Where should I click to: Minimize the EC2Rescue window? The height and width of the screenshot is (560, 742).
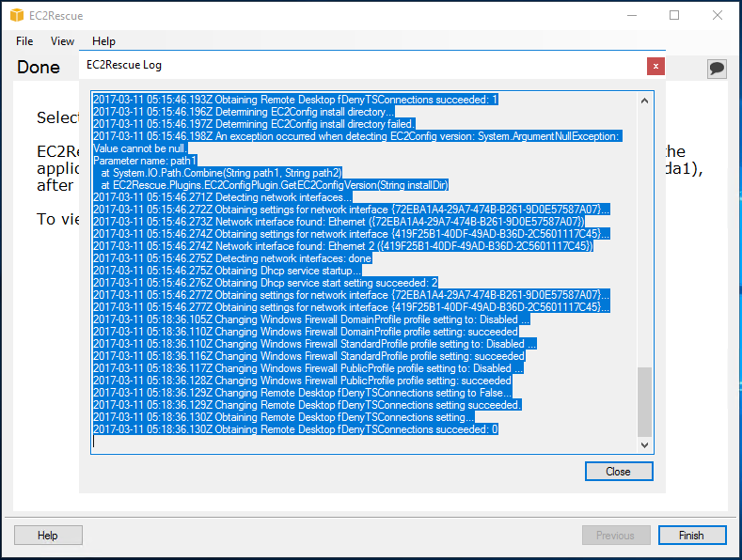pos(632,15)
